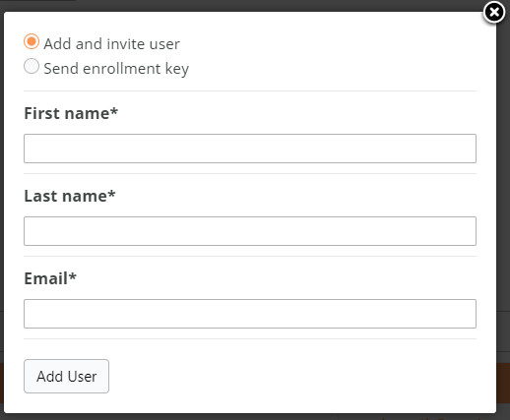Click the "First name*" field label

coord(71,113)
